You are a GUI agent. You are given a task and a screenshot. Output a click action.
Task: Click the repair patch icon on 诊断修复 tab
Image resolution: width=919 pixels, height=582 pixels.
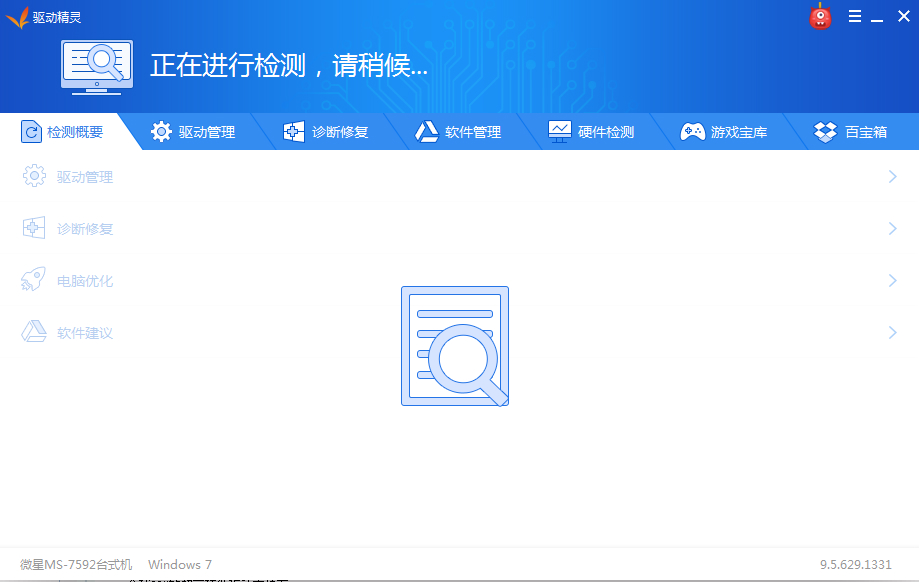(292, 131)
